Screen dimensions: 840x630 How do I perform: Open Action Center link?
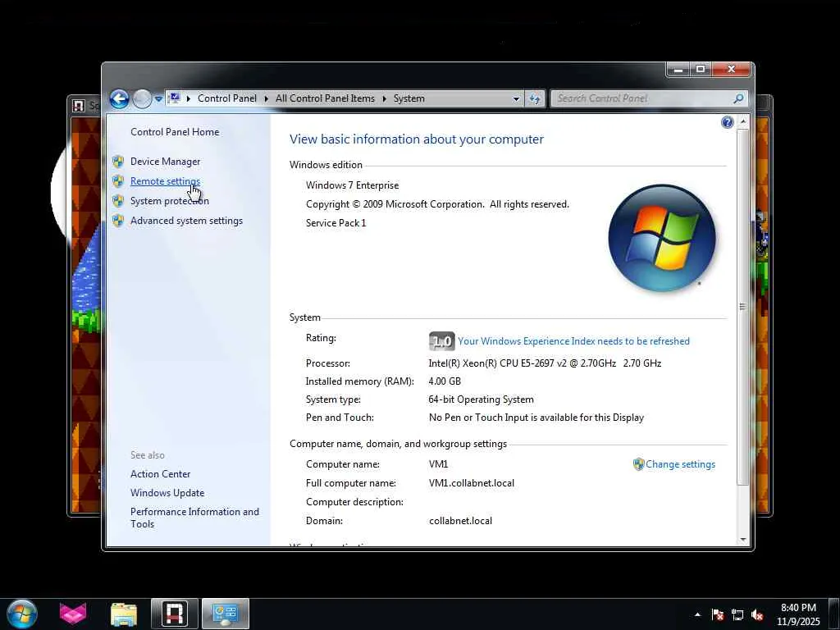pos(160,474)
